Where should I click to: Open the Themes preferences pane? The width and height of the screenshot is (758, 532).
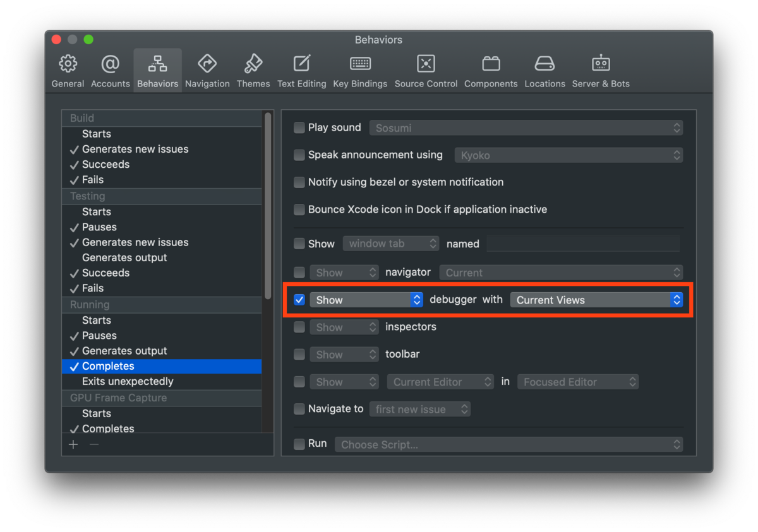[253, 71]
